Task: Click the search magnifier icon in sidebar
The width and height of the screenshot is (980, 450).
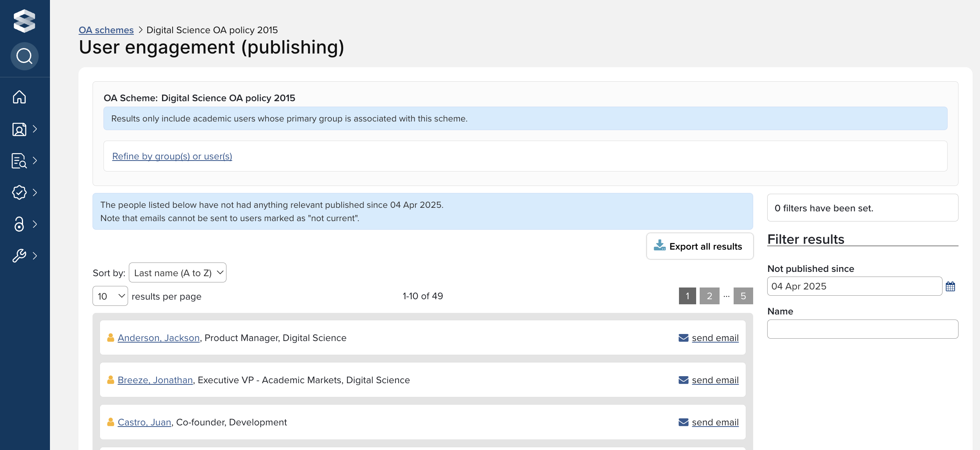Action: click(24, 56)
